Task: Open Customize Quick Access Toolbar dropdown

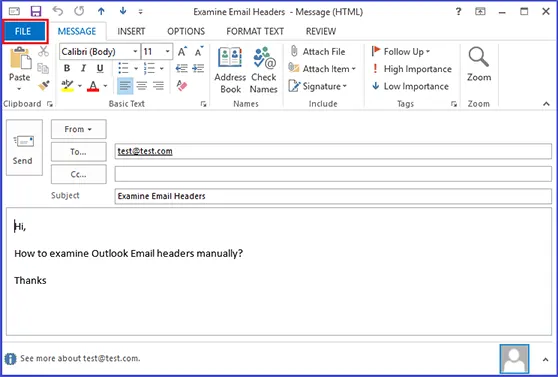Action: pyautogui.click(x=141, y=12)
